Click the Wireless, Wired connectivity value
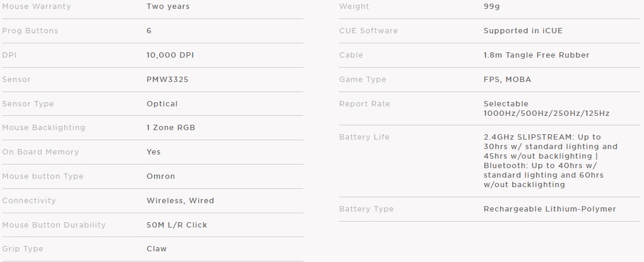Image resolution: width=644 pixels, height=262 pixels. point(180,201)
